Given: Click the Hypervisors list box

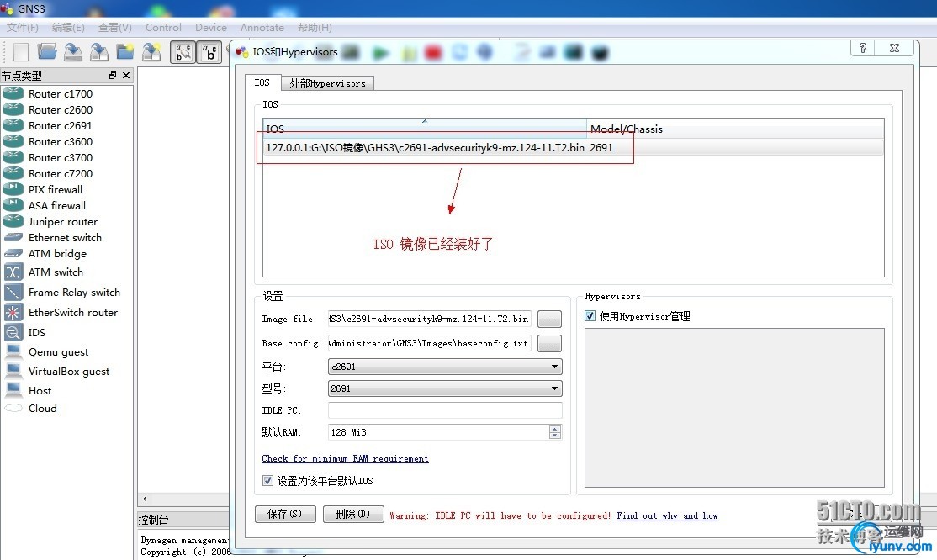Looking at the screenshot, I should point(734,408).
